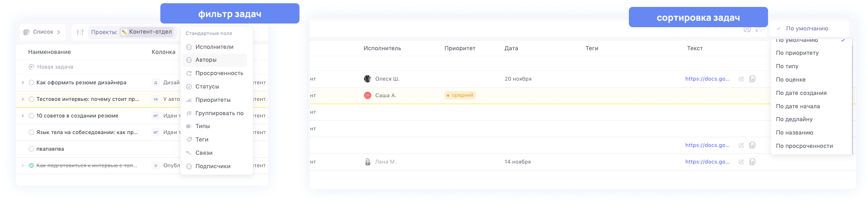Choose the Приоритеты filter option

point(215,100)
